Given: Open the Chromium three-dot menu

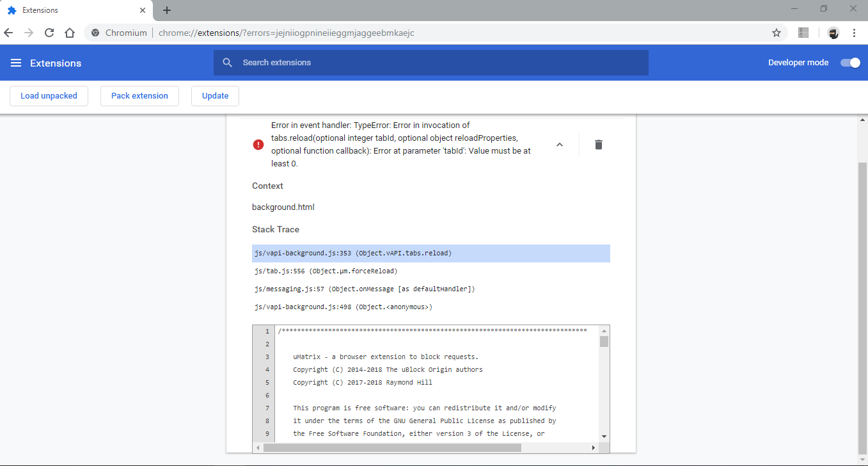Looking at the screenshot, I should point(854,33).
